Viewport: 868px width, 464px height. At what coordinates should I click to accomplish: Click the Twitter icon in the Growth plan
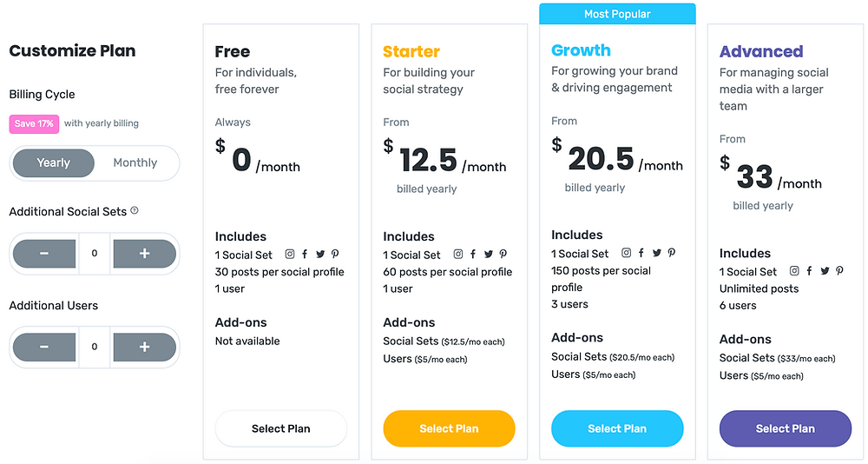coord(656,253)
